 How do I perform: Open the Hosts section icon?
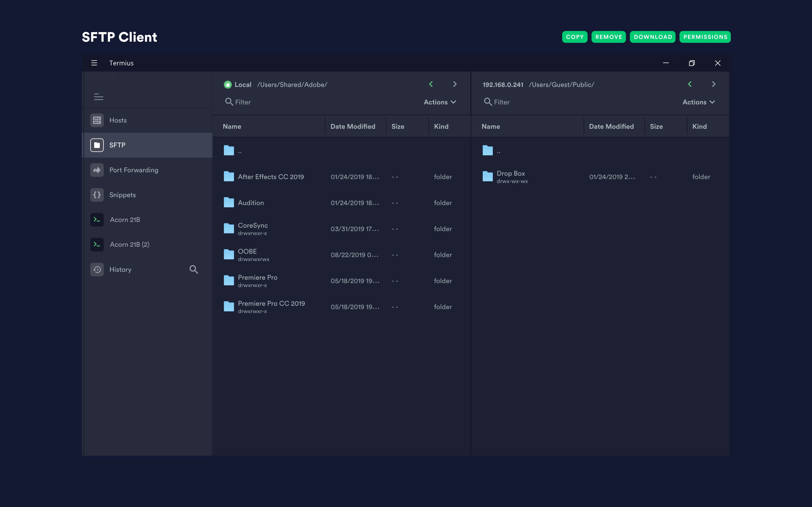coord(97,120)
